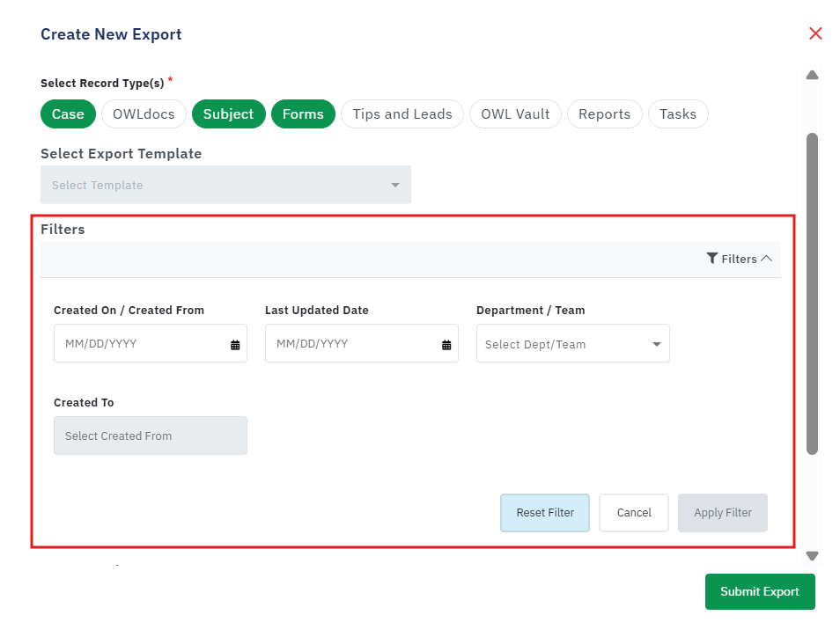Image resolution: width=840 pixels, height=637 pixels.
Task: Click the scrollbar down arrow
Action: click(x=812, y=556)
